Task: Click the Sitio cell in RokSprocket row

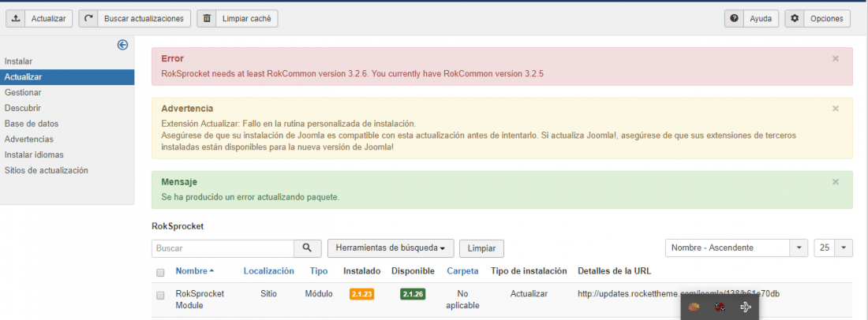Action: point(268,293)
